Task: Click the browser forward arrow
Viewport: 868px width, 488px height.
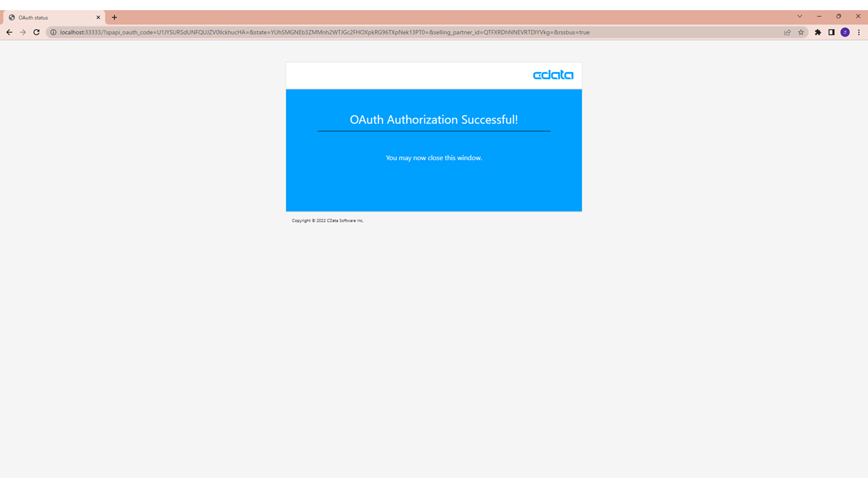Action: tap(22, 32)
